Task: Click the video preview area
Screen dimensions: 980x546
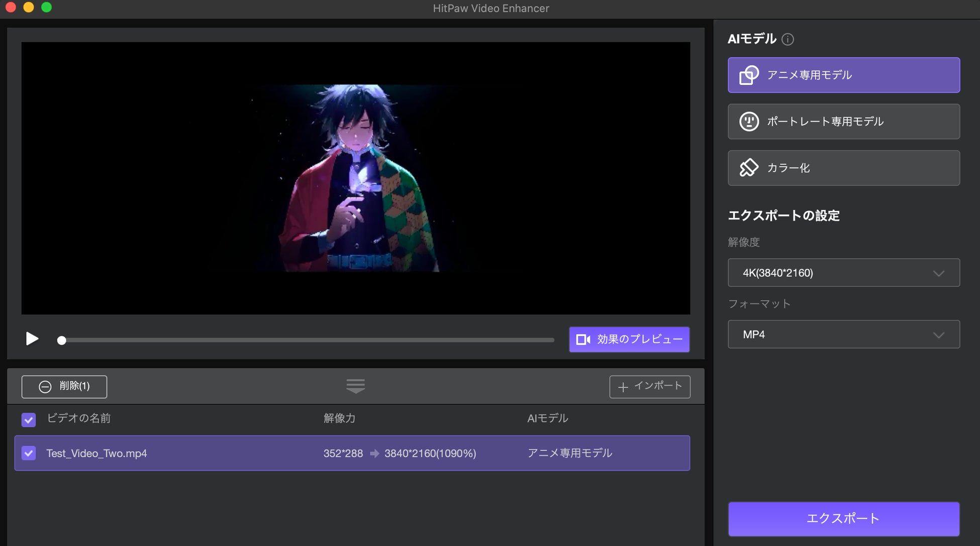Action: tap(355, 178)
